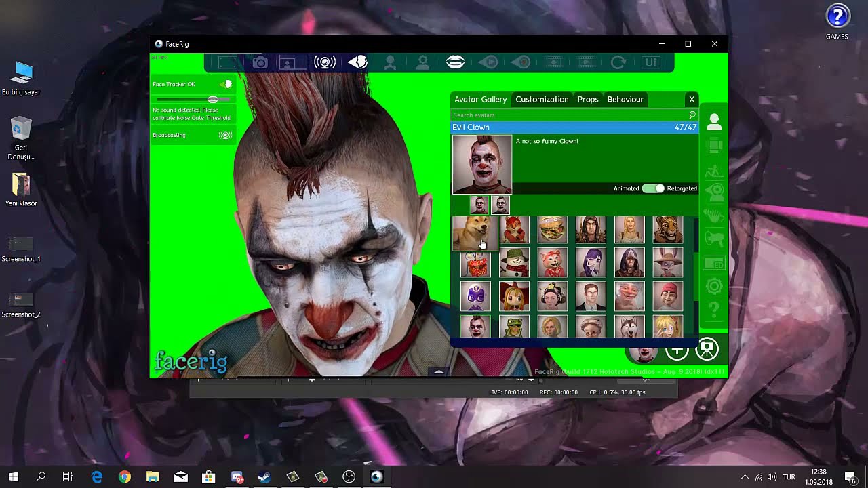Open Google Chrome from taskbar
The width and height of the screenshot is (868, 488).
click(x=124, y=477)
